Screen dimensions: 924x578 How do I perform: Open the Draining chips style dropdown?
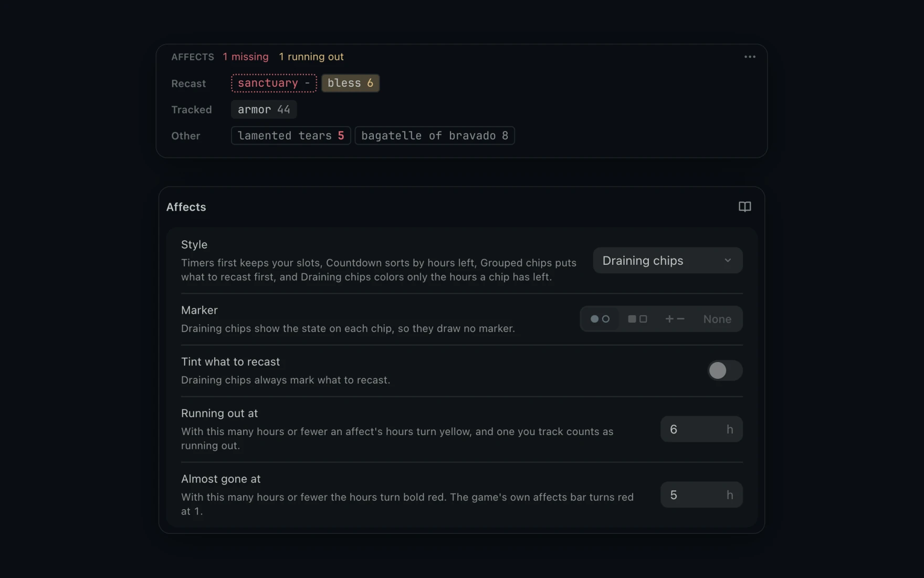[x=668, y=261]
